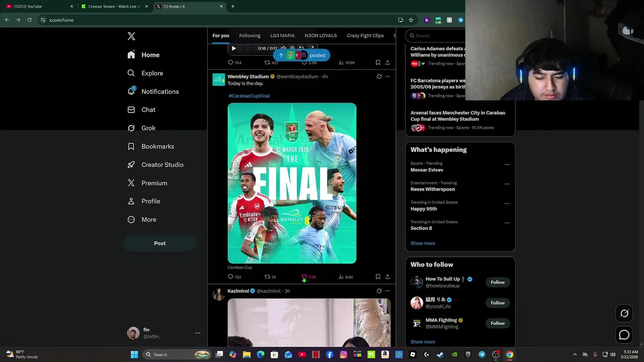
Task: Open Telegram from the taskbar
Action: click(481, 354)
